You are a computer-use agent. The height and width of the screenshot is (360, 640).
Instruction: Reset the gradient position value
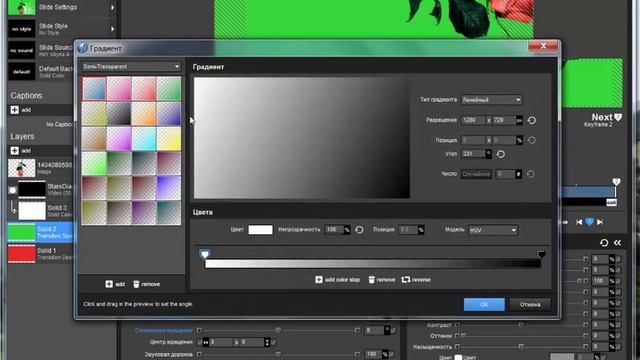[531, 140]
